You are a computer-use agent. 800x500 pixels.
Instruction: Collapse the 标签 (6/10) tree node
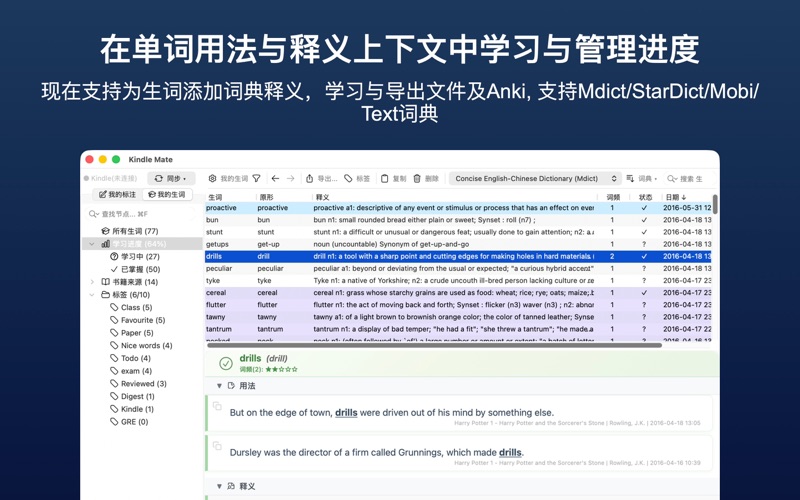pos(92,295)
